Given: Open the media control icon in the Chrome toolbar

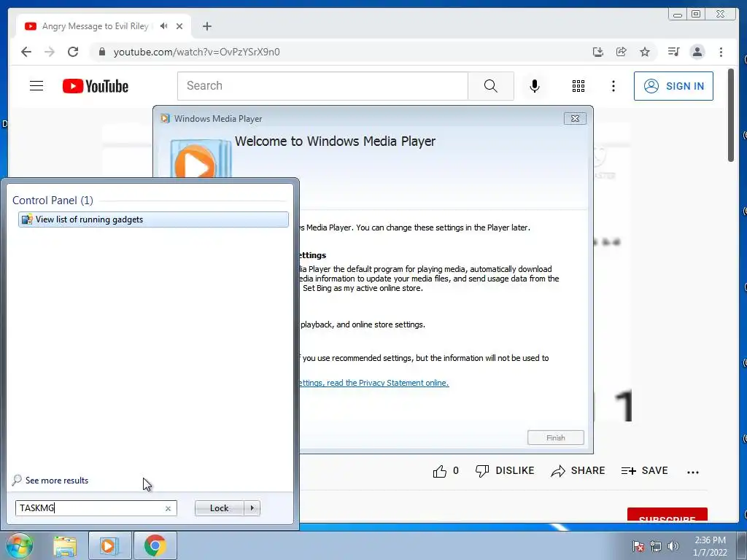Looking at the screenshot, I should pyautogui.click(x=673, y=52).
